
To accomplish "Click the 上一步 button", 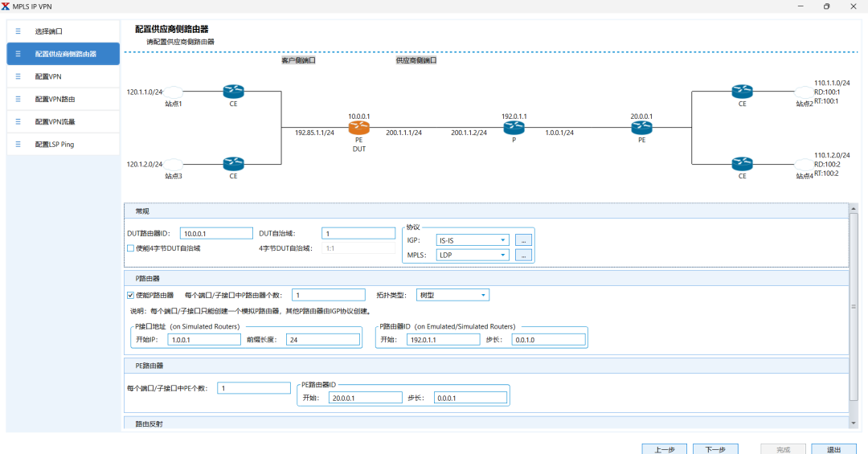I will (x=664, y=449).
